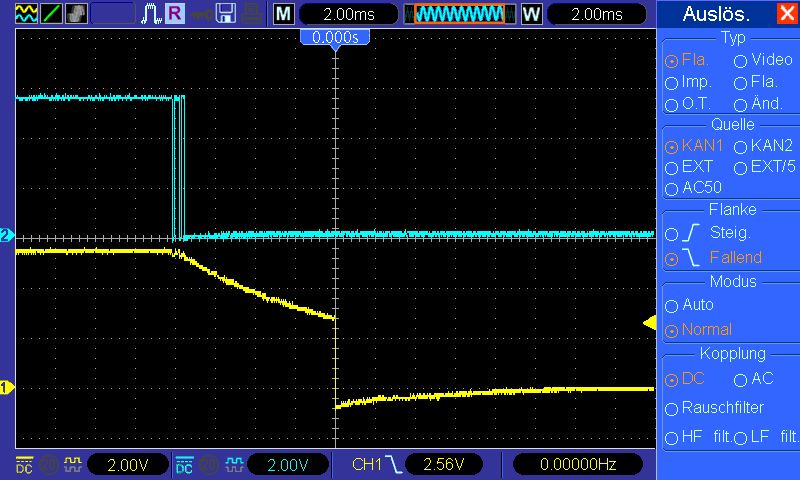The image size is (800, 480).
Task: Open the 2.00ms main timebase field
Action: (x=348, y=14)
